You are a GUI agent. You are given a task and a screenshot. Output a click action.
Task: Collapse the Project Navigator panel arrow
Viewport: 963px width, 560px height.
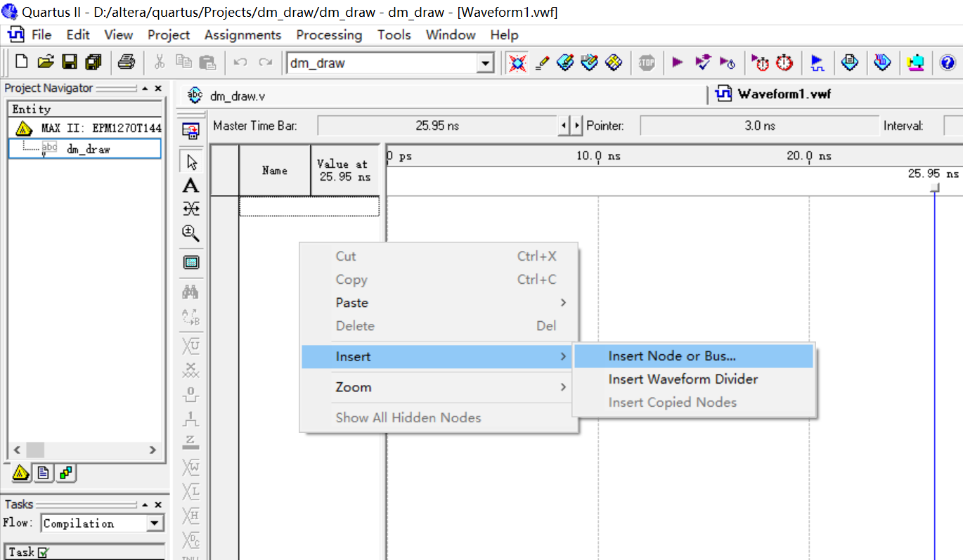coord(145,89)
